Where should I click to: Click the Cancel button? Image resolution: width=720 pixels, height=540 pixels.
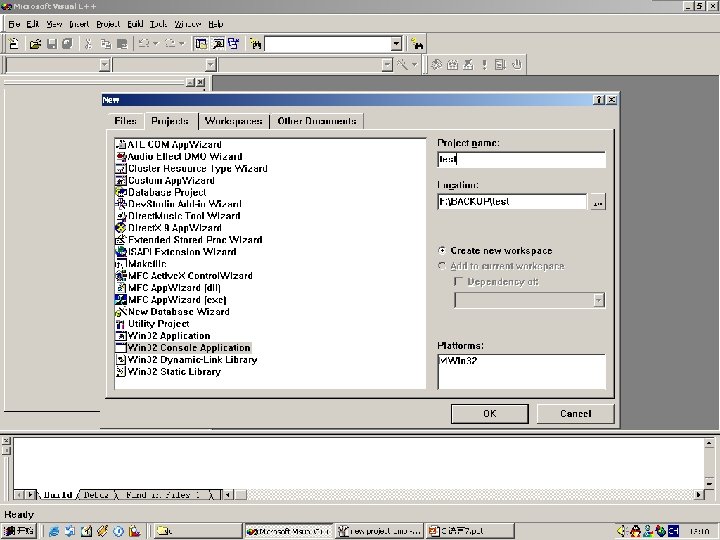point(575,414)
